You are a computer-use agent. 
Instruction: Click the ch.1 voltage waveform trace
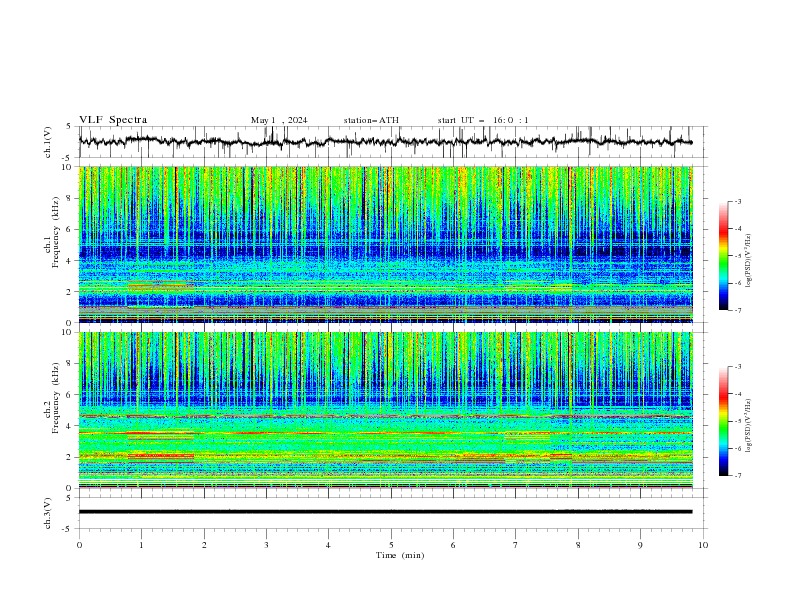(385, 142)
